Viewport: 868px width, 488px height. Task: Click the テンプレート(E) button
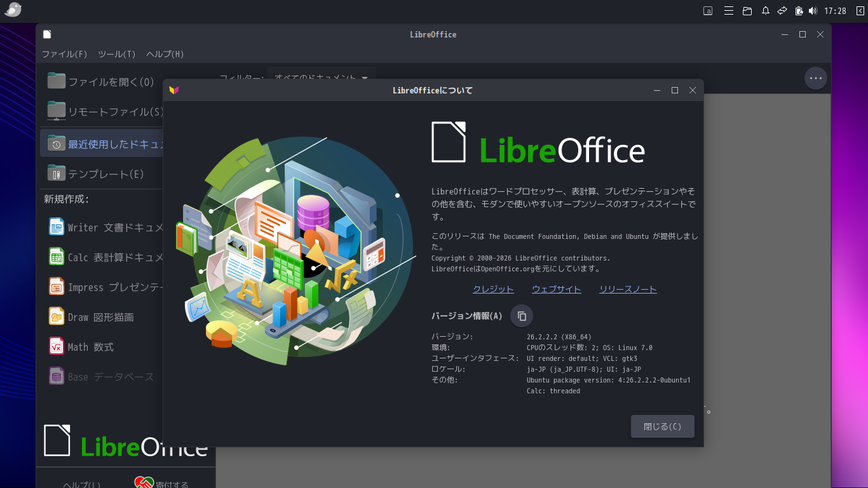point(102,173)
